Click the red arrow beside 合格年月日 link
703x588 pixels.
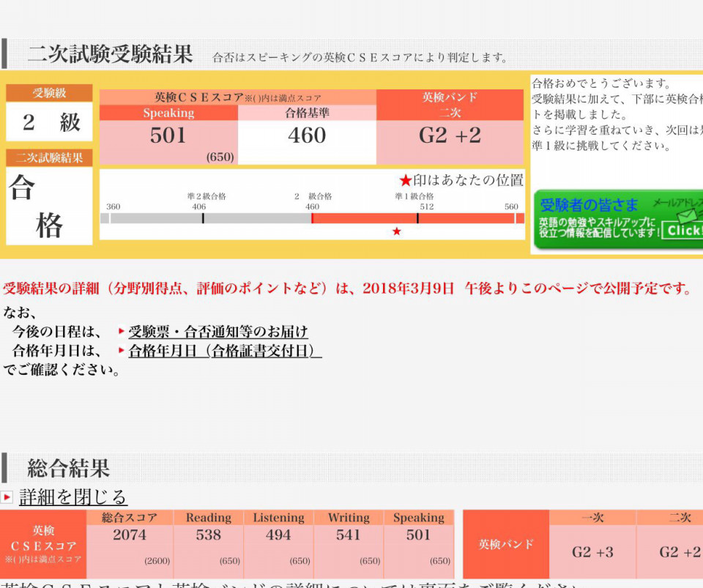pos(121,350)
